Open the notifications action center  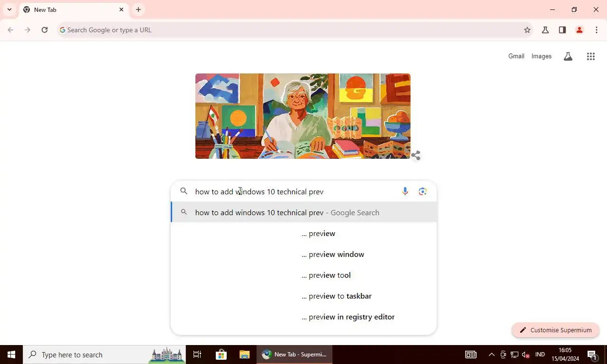point(592,355)
